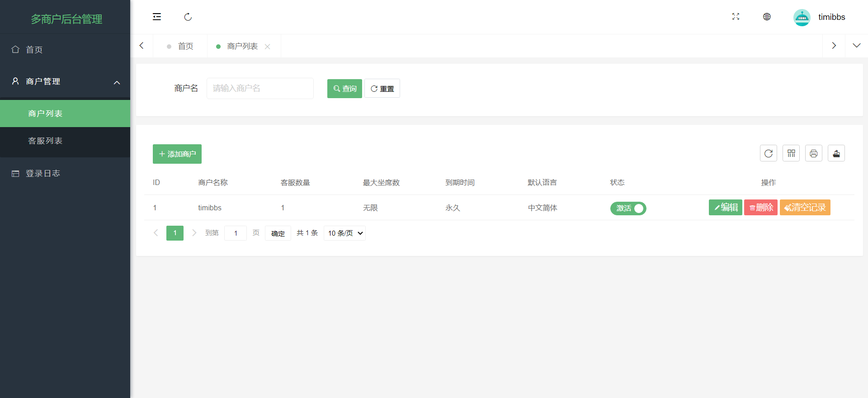This screenshot has height=398, width=868.
Task: Click the 共 1 条 total count text
Action: coord(307,233)
